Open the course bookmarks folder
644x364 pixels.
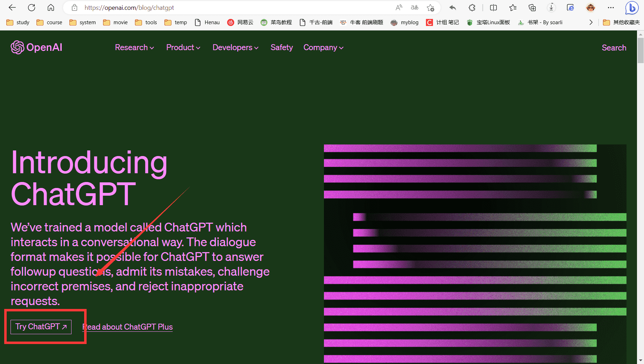pyautogui.click(x=49, y=22)
